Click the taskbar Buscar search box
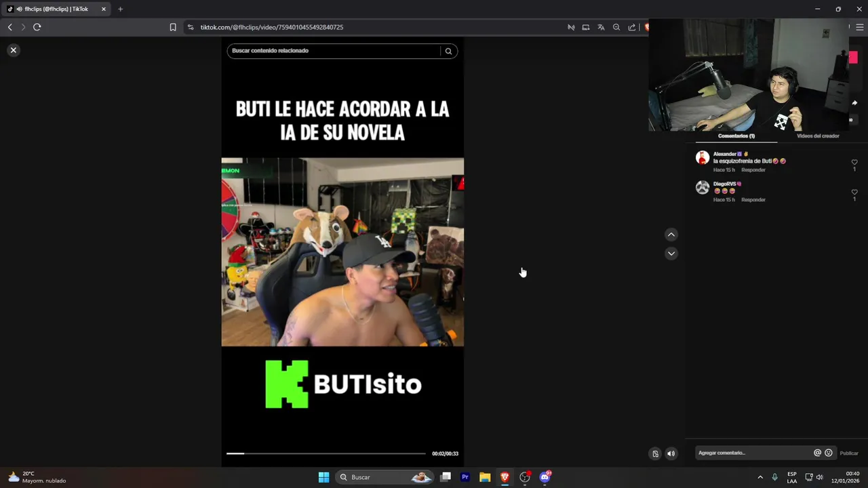Viewport: 868px width, 488px height. [384, 477]
